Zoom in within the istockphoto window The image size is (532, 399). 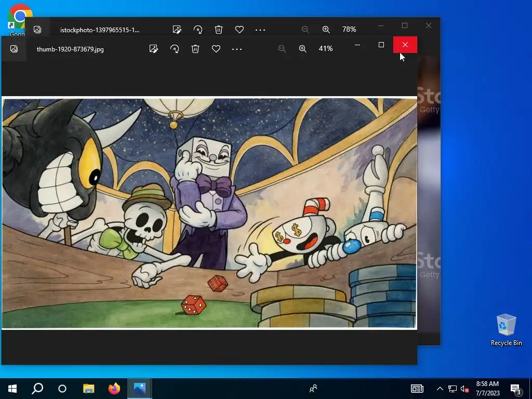pyautogui.click(x=326, y=30)
